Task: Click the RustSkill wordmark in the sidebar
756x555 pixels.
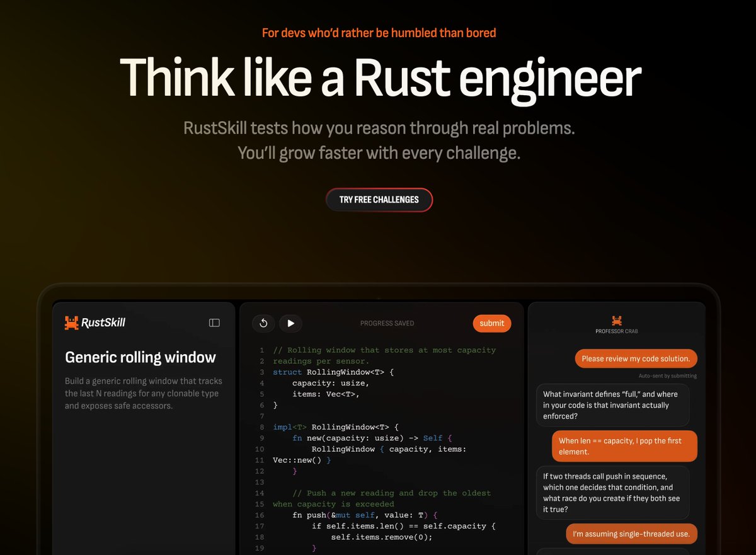Action: (x=103, y=323)
